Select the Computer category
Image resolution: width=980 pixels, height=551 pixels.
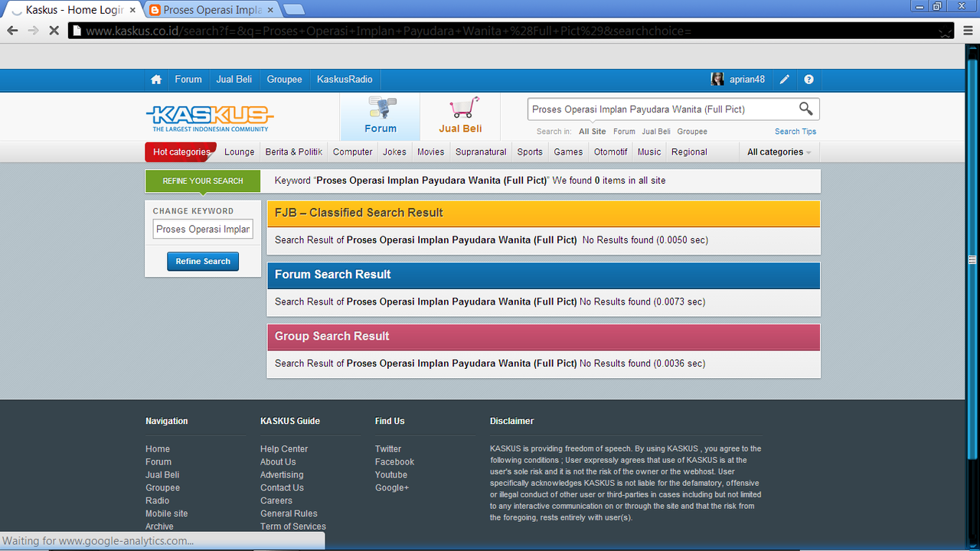(x=352, y=152)
